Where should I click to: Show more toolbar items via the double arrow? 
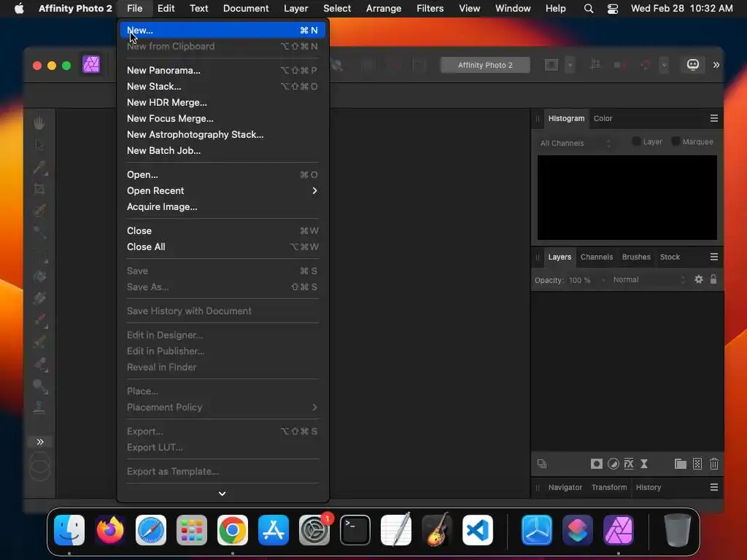click(x=716, y=65)
